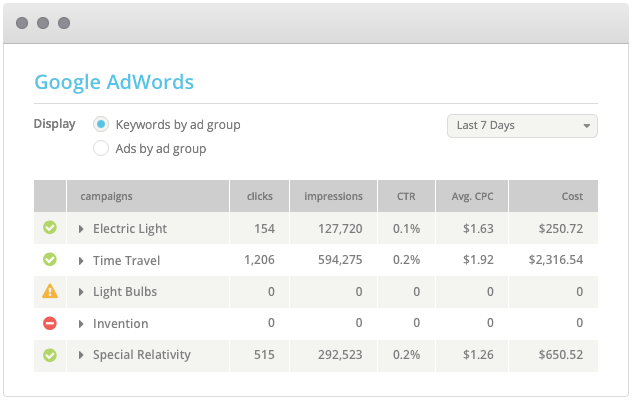Expand the Light Bulbs campaign row
632x400 pixels.
point(81,292)
